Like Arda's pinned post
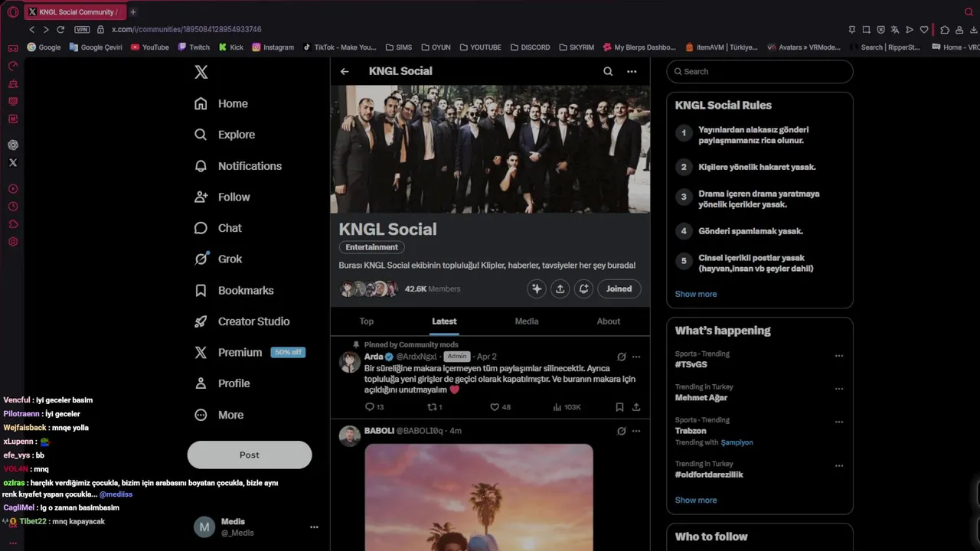 click(x=500, y=407)
